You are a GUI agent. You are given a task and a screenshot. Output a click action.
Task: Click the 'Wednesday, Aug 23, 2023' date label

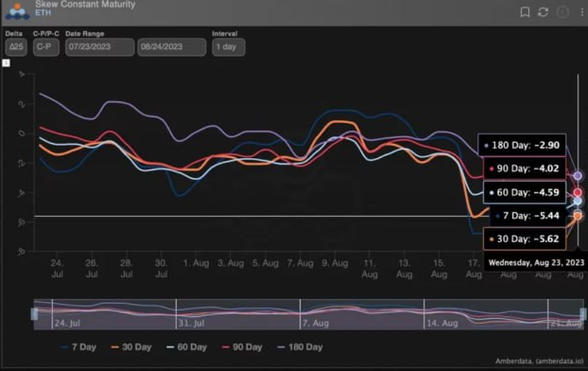[x=536, y=262]
